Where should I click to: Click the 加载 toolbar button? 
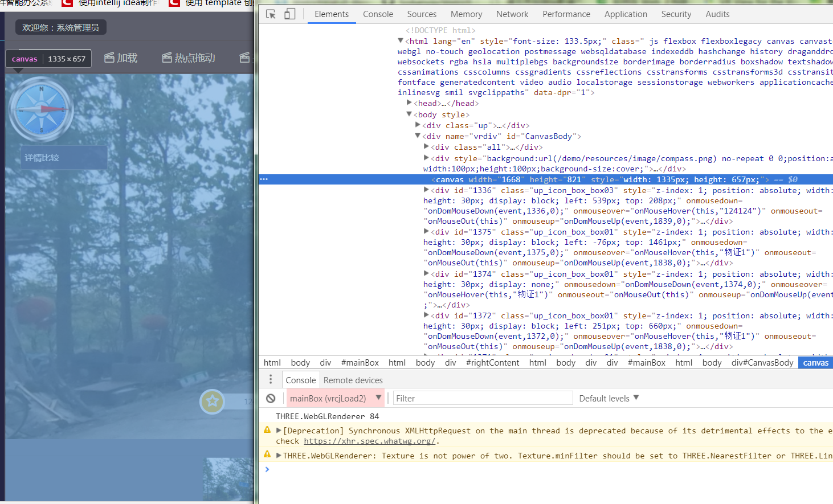point(121,58)
